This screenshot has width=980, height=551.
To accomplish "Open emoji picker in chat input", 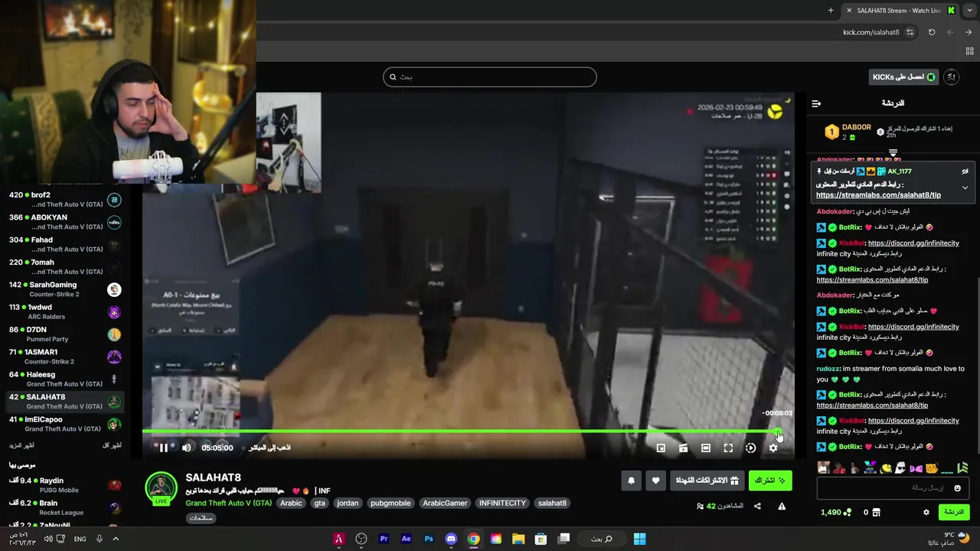I will pyautogui.click(x=957, y=488).
